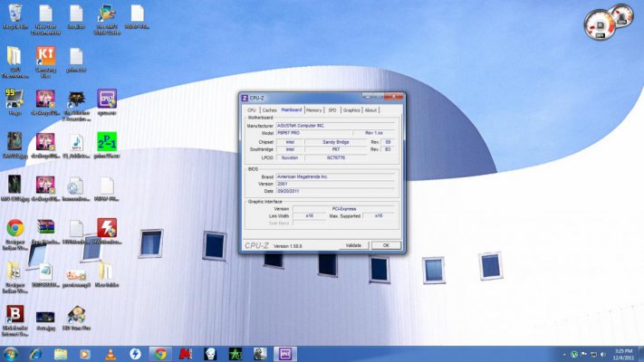
Task: Select the Mainboard tab
Action: click(x=292, y=110)
